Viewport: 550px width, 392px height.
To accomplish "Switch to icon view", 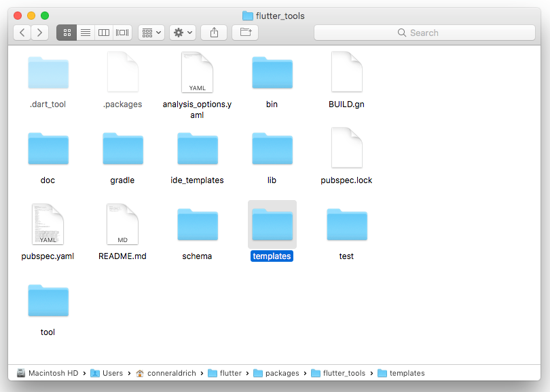I will pos(67,33).
